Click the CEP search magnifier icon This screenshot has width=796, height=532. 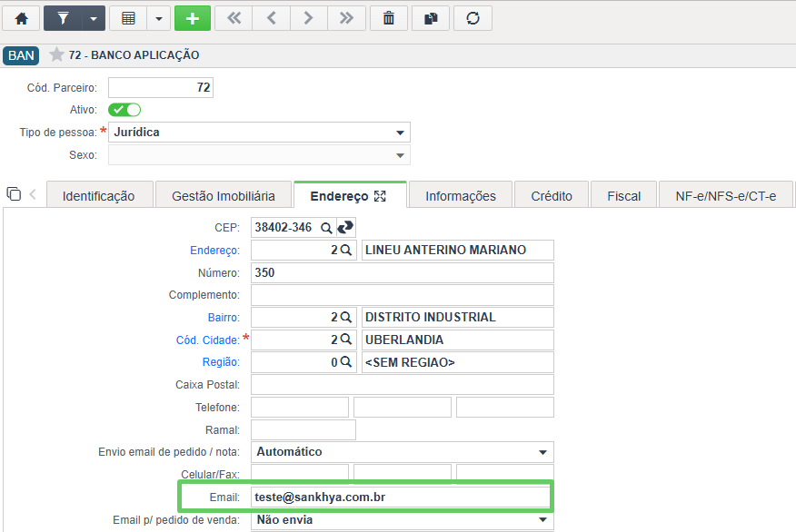[x=326, y=226]
